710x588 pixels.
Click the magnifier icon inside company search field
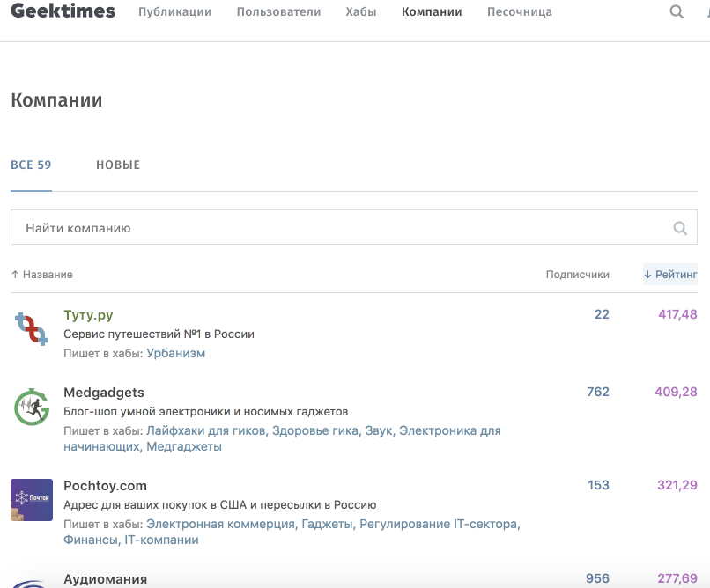click(x=680, y=228)
